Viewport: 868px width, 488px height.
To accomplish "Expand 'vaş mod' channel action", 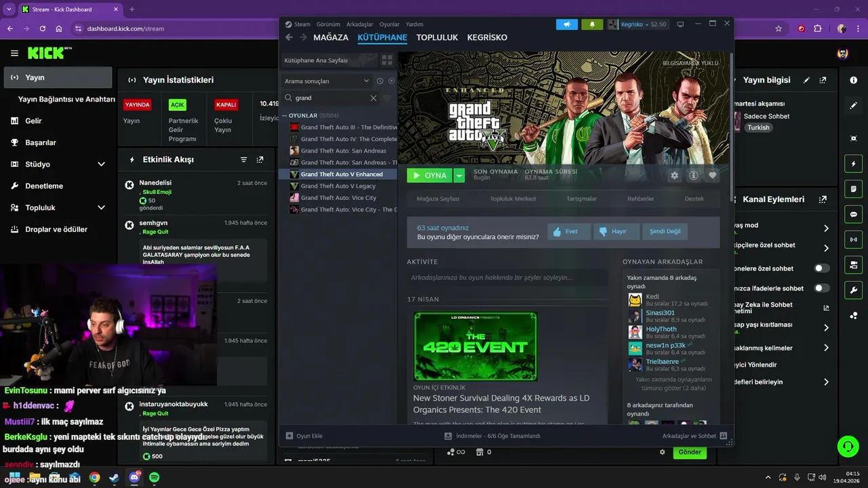I will tap(826, 228).
